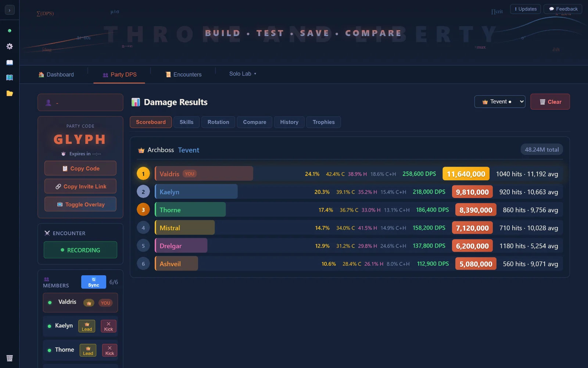Toggle the RECORDING encounter button
The image size is (588, 368).
(80, 250)
